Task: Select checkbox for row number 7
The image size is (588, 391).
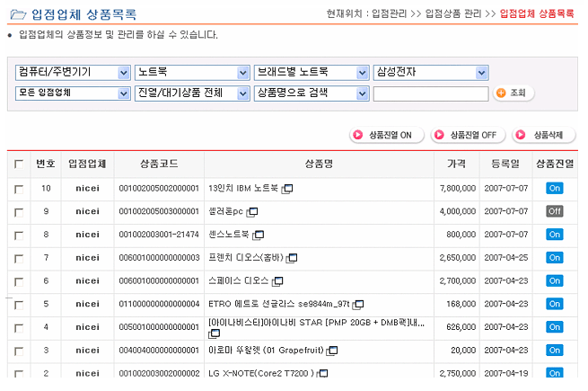Action: click(19, 259)
